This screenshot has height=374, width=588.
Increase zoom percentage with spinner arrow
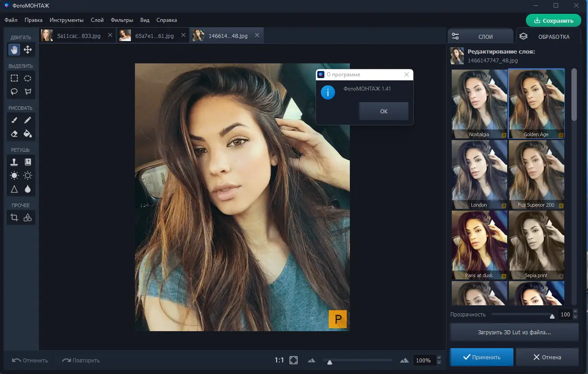[438, 358]
